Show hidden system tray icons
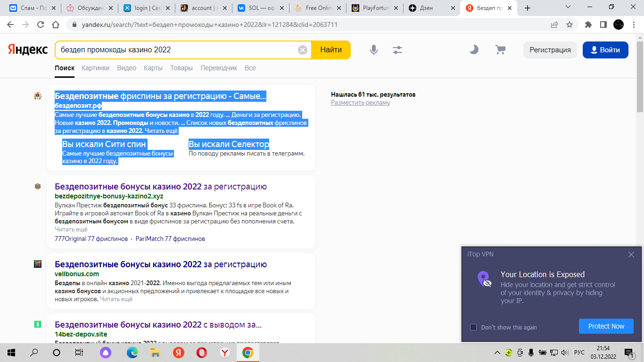 [497, 353]
